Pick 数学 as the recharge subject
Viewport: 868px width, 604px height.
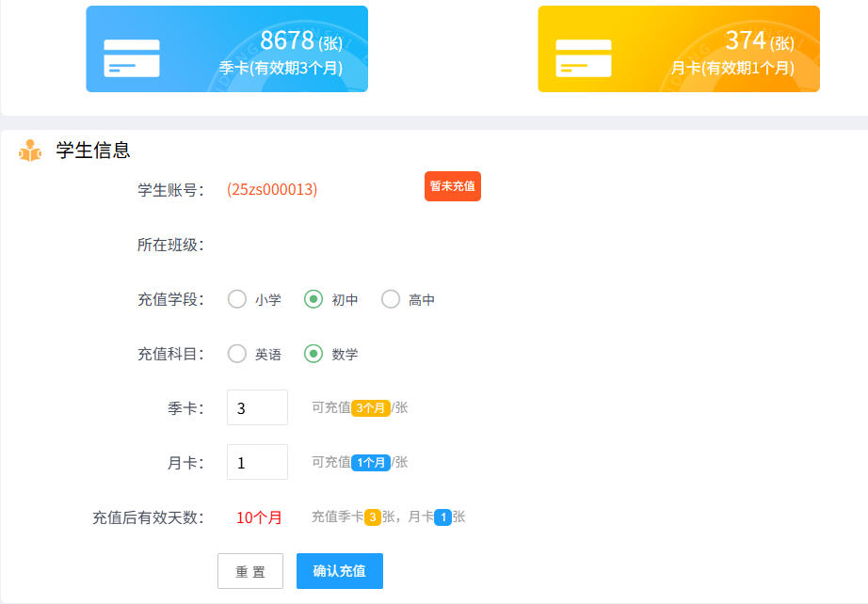(x=313, y=355)
